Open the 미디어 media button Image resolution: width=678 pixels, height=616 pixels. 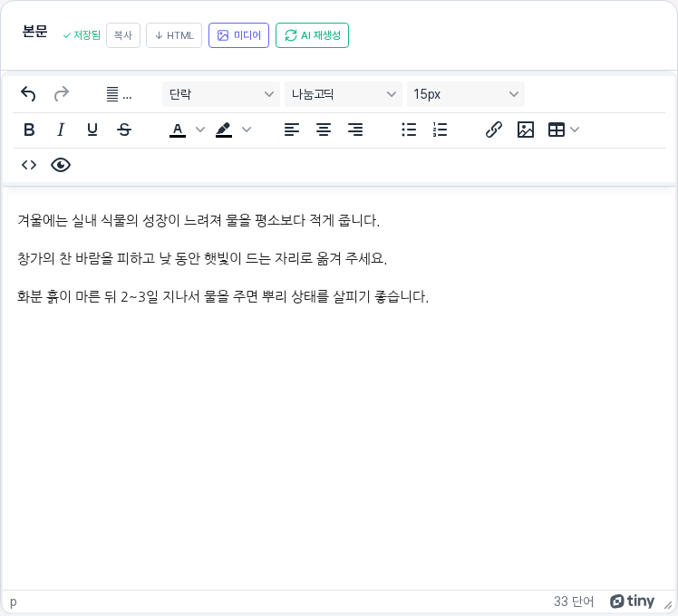238,35
